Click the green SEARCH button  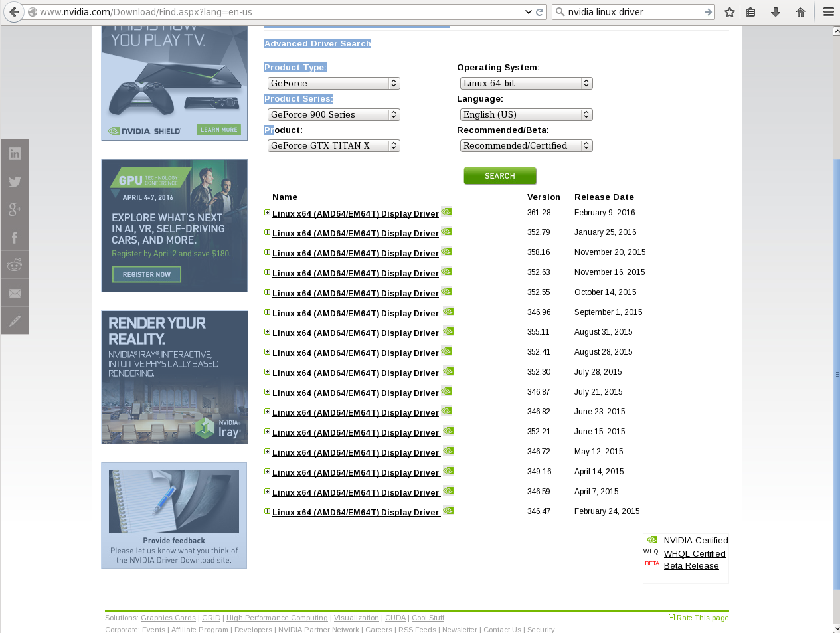click(500, 176)
